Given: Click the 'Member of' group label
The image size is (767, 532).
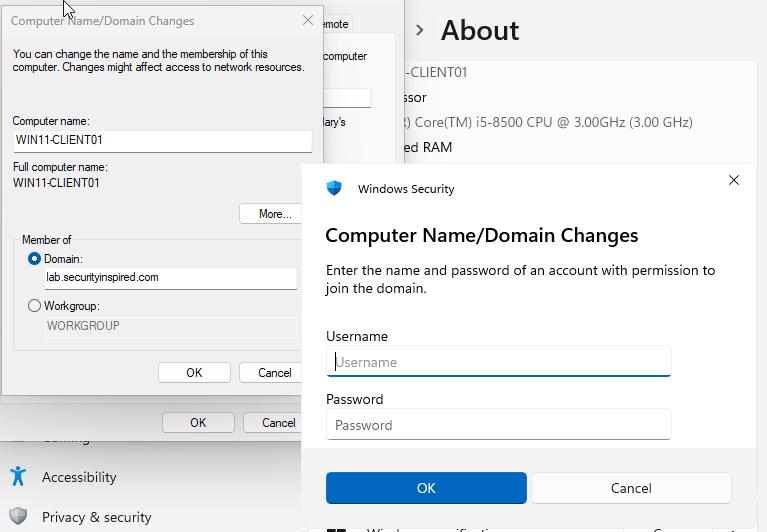Looking at the screenshot, I should pyautogui.click(x=46, y=240).
